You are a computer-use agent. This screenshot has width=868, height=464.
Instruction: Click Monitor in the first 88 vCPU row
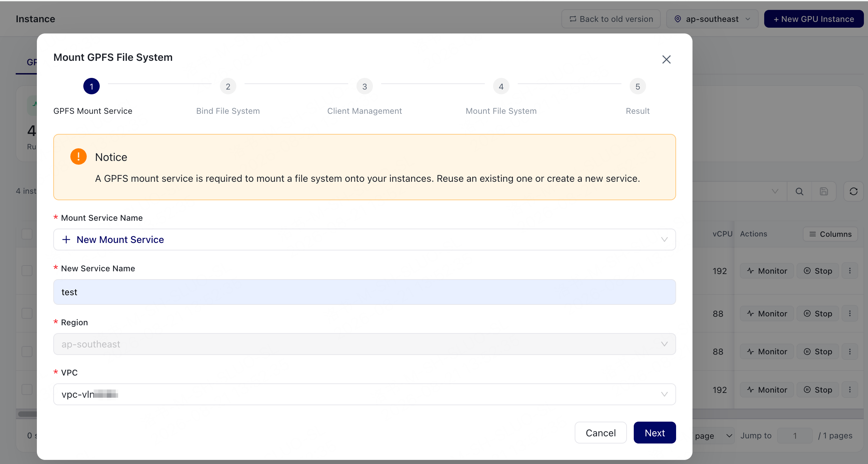(767, 314)
